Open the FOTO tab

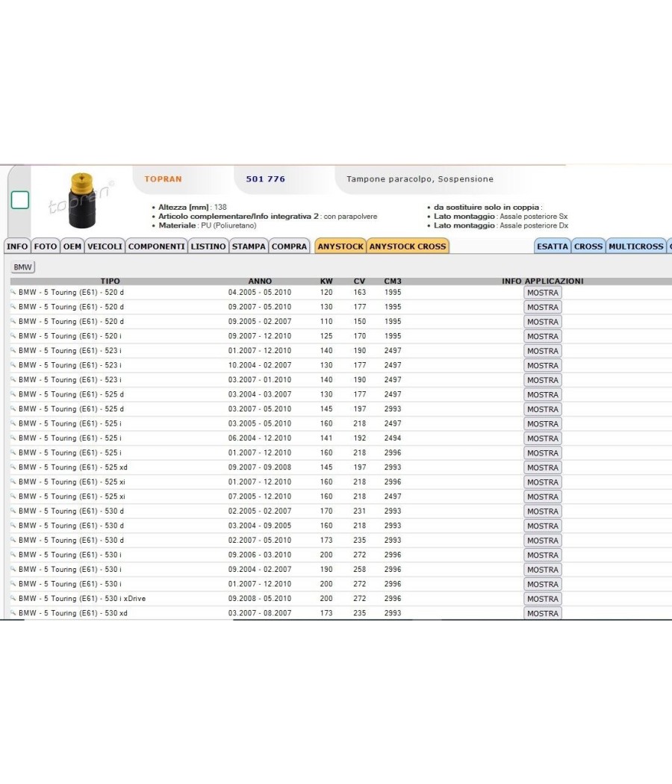click(x=46, y=246)
